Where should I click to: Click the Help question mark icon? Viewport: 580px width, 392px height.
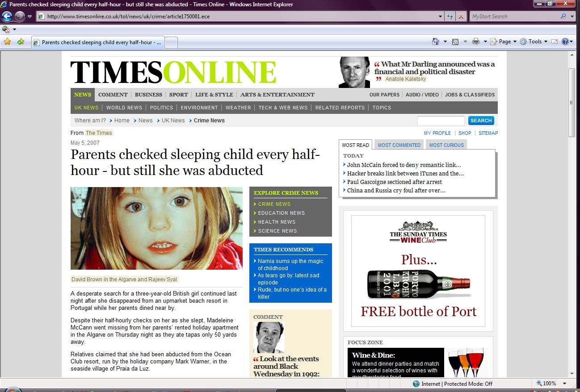tap(565, 42)
